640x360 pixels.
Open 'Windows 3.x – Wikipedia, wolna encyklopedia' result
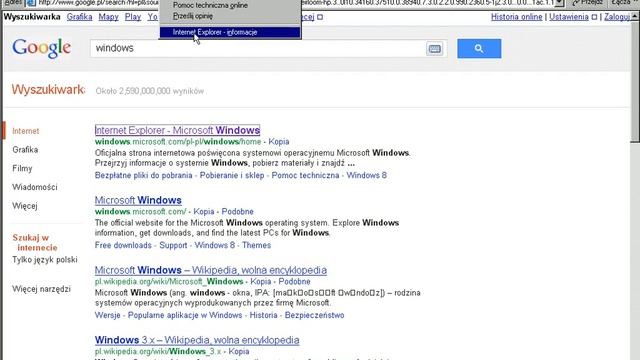click(197, 340)
